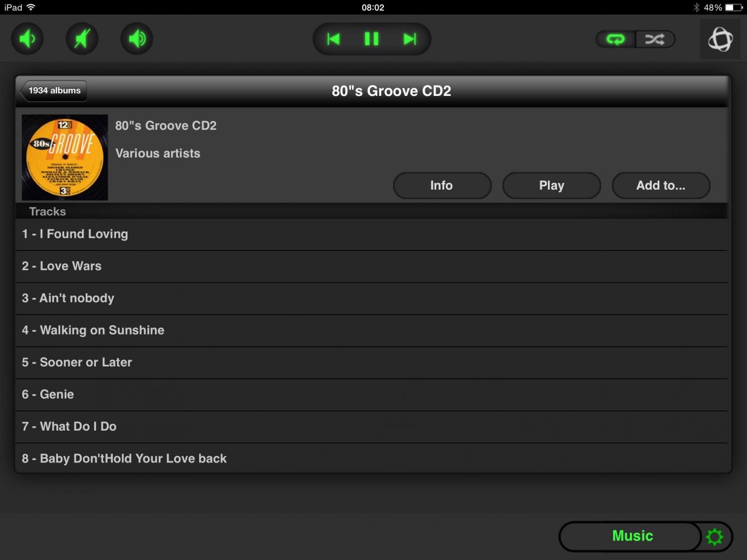Screen dimensions: 747x560
Task: Open the Add to... menu
Action: [661, 186]
